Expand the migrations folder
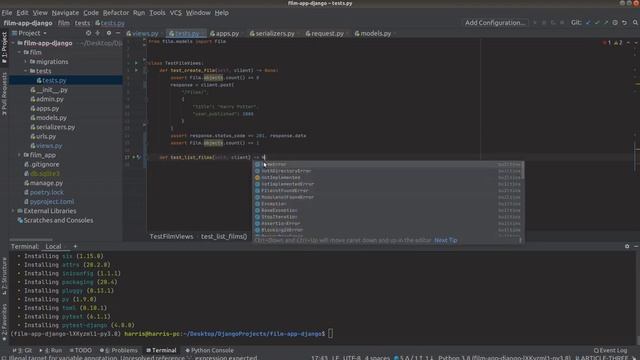 click(x=26, y=62)
